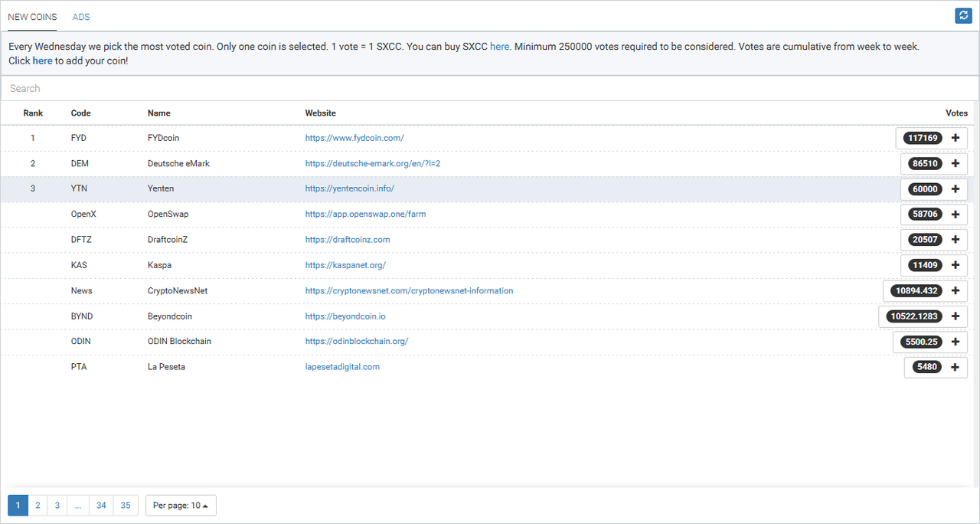The image size is (980, 524).
Task: Open the yentencoin.info website link
Action: [x=350, y=188]
